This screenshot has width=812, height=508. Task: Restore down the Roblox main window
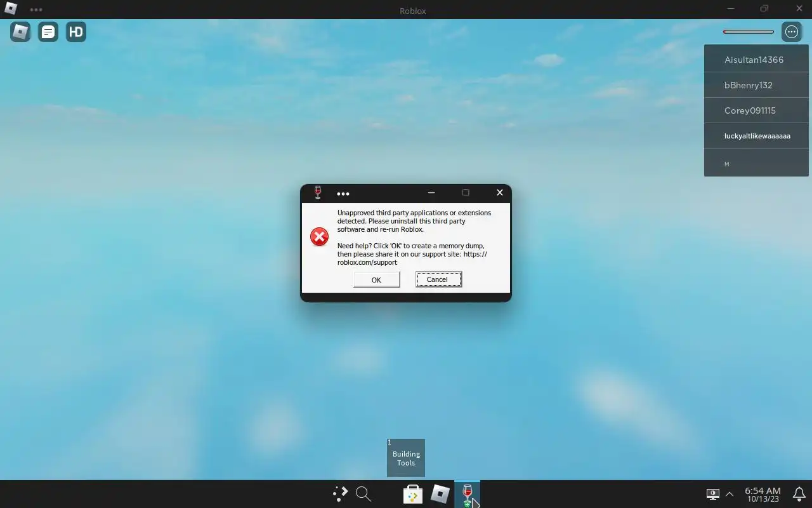point(764,9)
